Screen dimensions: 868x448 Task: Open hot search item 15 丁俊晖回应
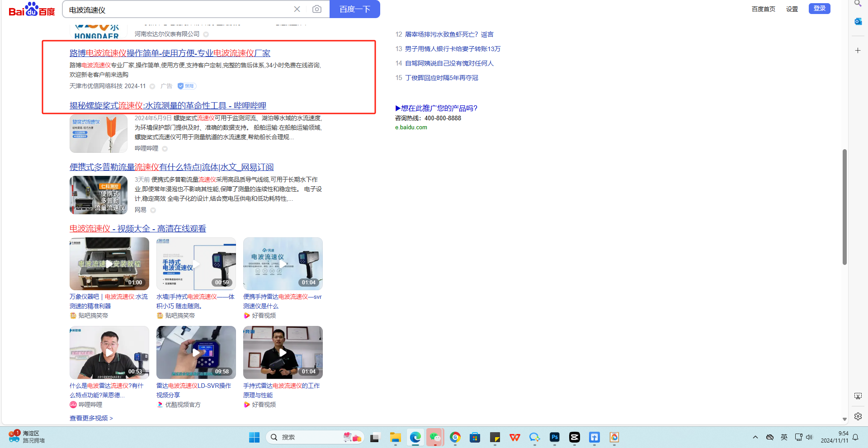(x=442, y=78)
